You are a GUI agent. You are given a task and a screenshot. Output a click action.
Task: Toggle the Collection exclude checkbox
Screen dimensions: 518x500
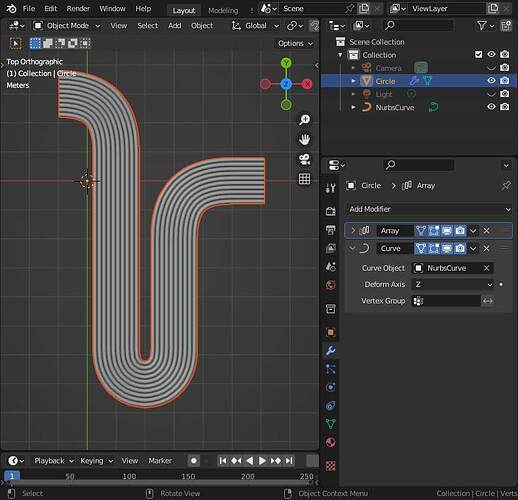pos(478,54)
